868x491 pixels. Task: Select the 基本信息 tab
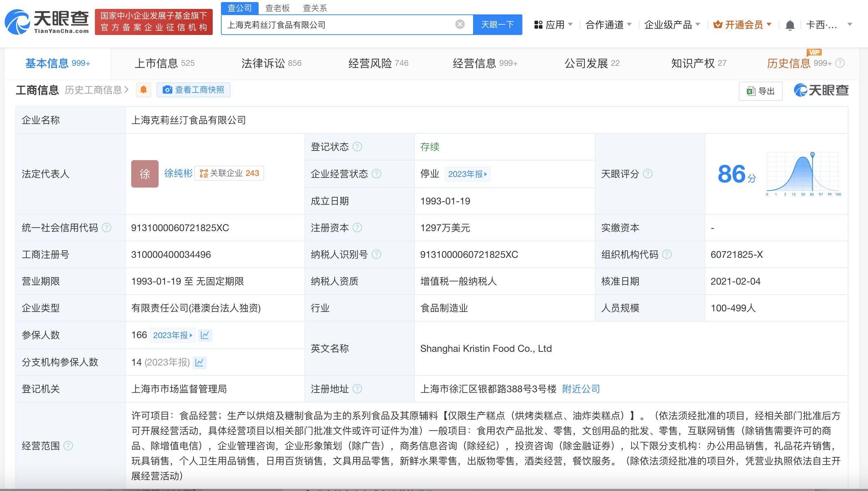click(x=58, y=63)
